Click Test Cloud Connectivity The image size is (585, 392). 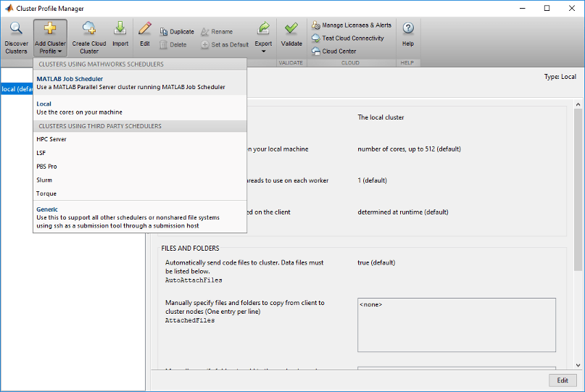coord(348,38)
